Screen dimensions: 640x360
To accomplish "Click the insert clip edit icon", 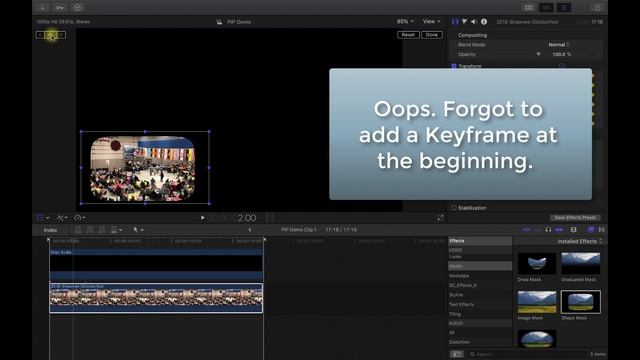I will coord(90,230).
